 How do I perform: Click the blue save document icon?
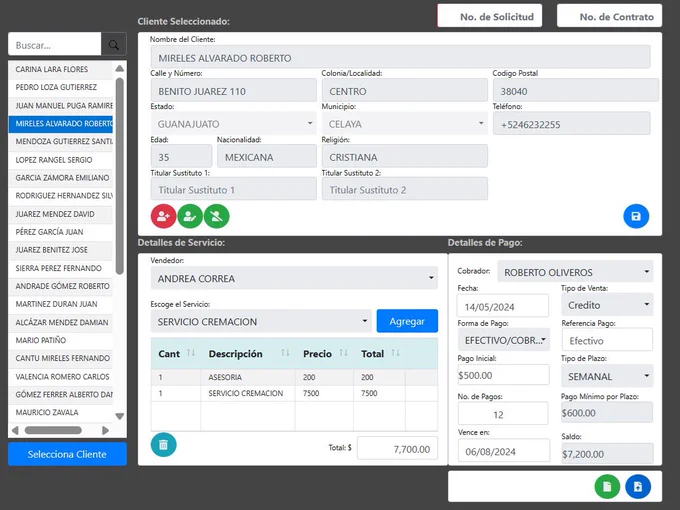point(638,487)
